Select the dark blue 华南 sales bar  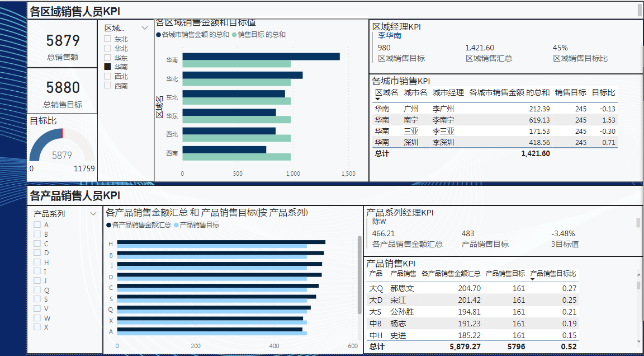pos(261,57)
